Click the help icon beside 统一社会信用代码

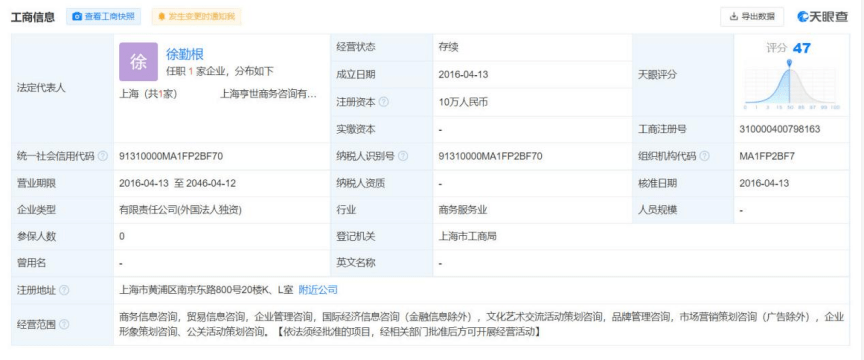[x=102, y=156]
